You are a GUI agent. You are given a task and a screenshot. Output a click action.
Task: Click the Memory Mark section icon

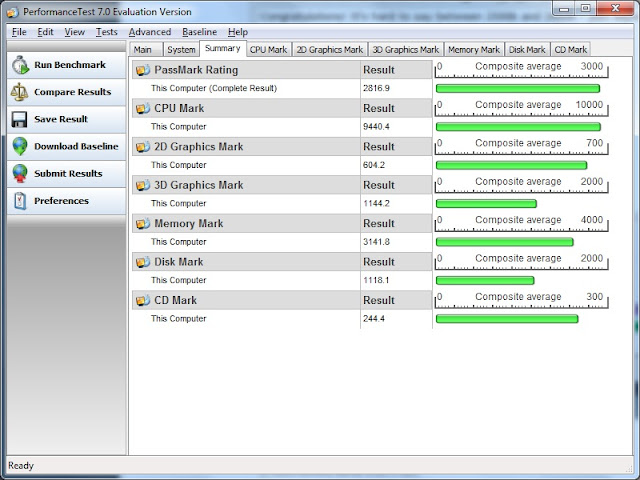[143, 224]
